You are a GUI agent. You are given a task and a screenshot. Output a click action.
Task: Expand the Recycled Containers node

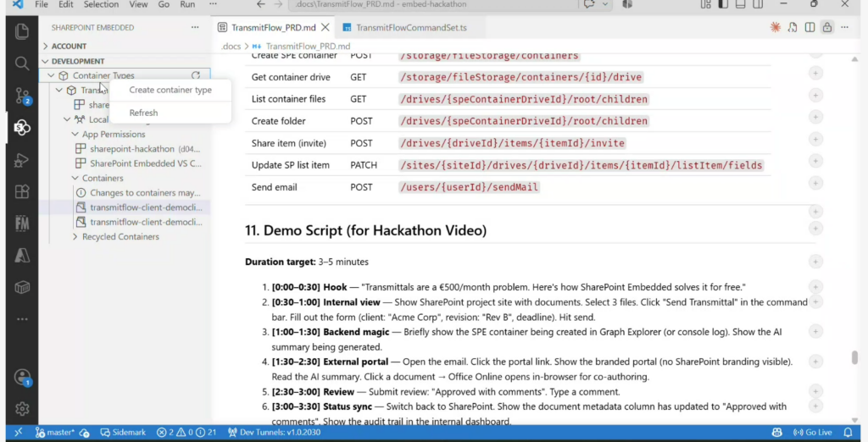75,237
